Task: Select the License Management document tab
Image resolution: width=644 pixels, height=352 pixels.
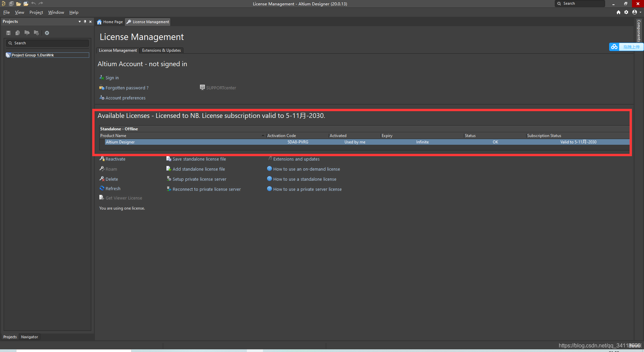Action: [x=148, y=22]
